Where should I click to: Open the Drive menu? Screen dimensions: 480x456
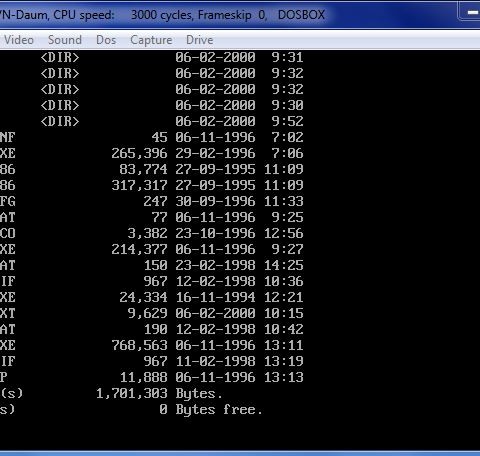tap(200, 40)
